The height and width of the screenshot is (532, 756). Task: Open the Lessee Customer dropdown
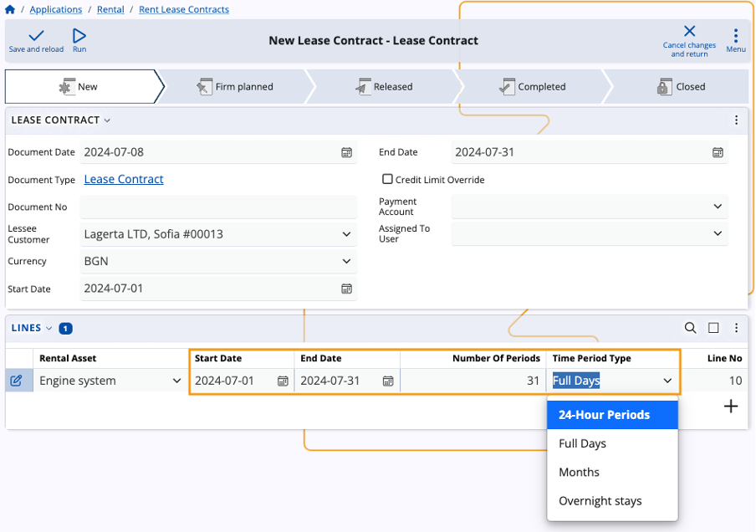(346, 233)
